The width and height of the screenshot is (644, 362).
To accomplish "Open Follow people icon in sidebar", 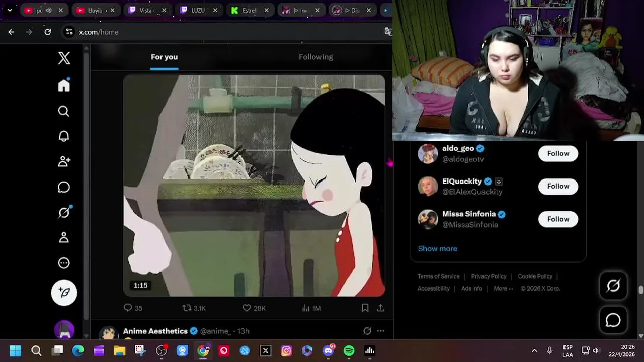I will tap(64, 161).
